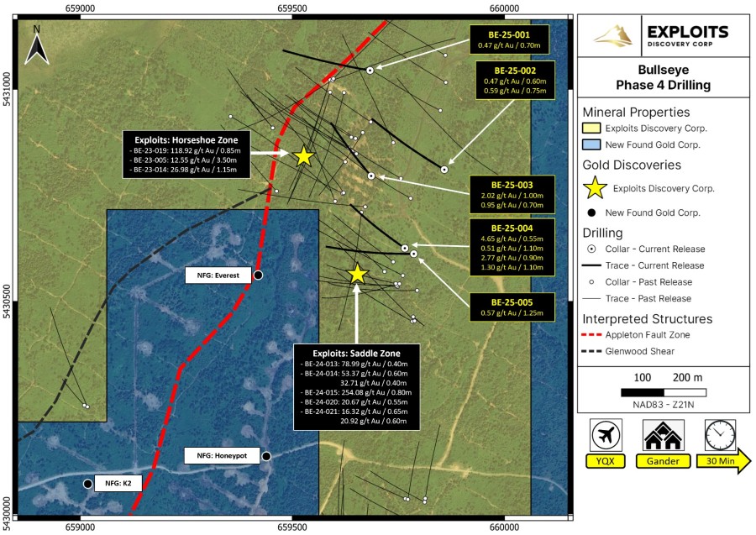Select the Horseshoe Zone yellow star on map
The width and height of the screenshot is (756, 535).
point(304,156)
